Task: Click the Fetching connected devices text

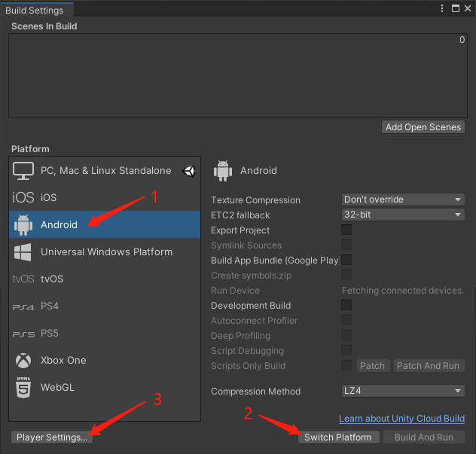Action: click(x=403, y=291)
